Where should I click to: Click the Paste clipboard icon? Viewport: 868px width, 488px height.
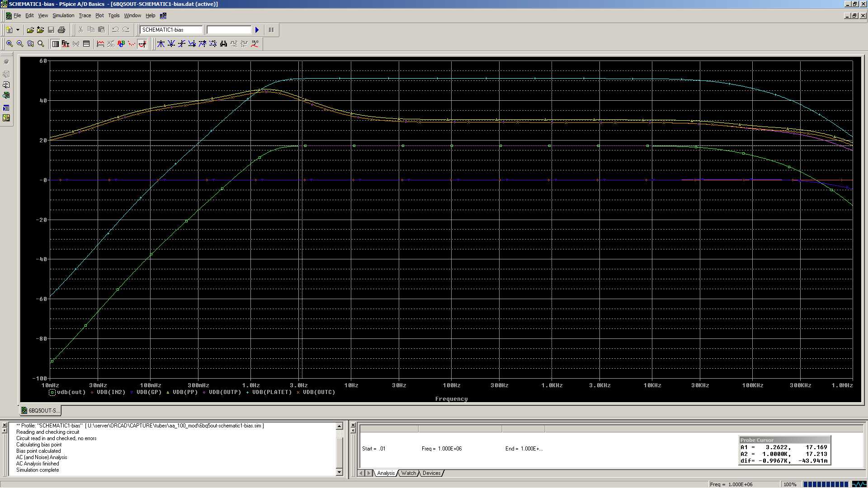click(x=101, y=30)
